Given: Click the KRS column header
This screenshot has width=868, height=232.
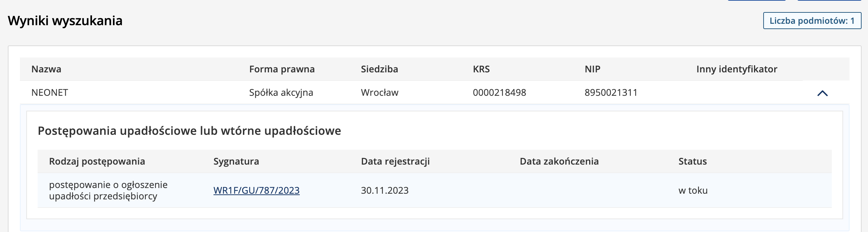Looking at the screenshot, I should [481, 69].
